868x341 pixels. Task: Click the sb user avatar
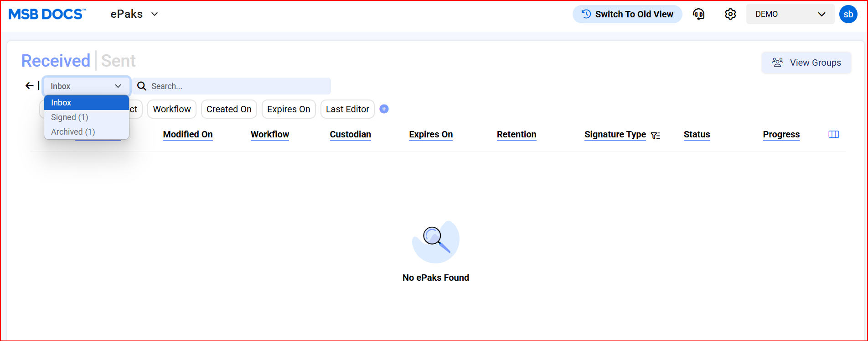848,14
